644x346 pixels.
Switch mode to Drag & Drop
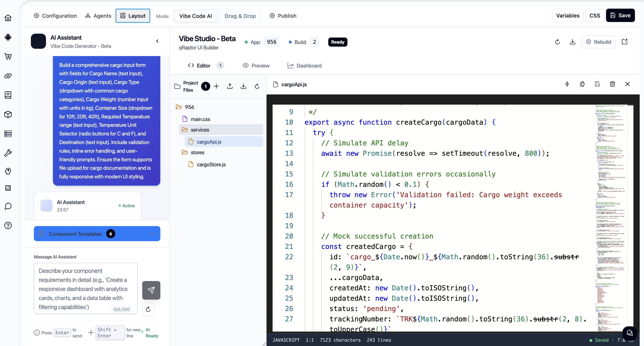240,16
